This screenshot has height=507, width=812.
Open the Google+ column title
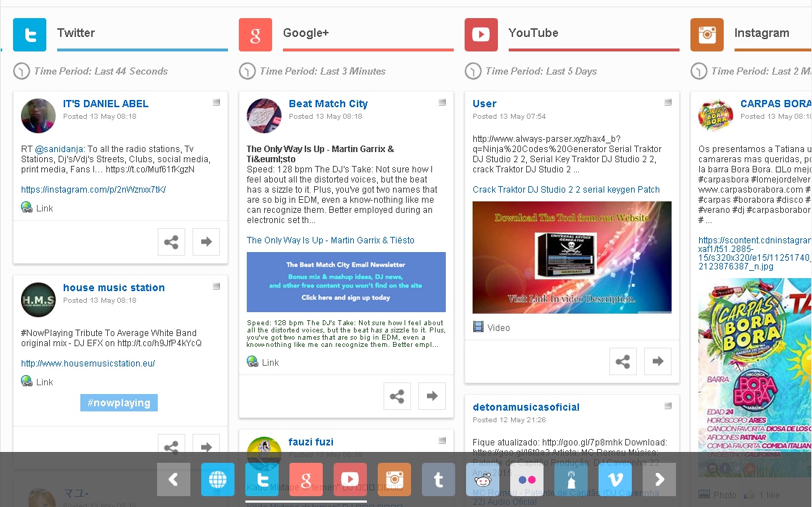(305, 33)
